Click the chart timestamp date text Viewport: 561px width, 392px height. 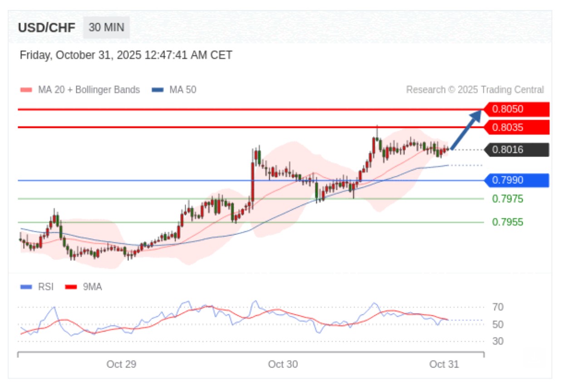[x=126, y=55]
